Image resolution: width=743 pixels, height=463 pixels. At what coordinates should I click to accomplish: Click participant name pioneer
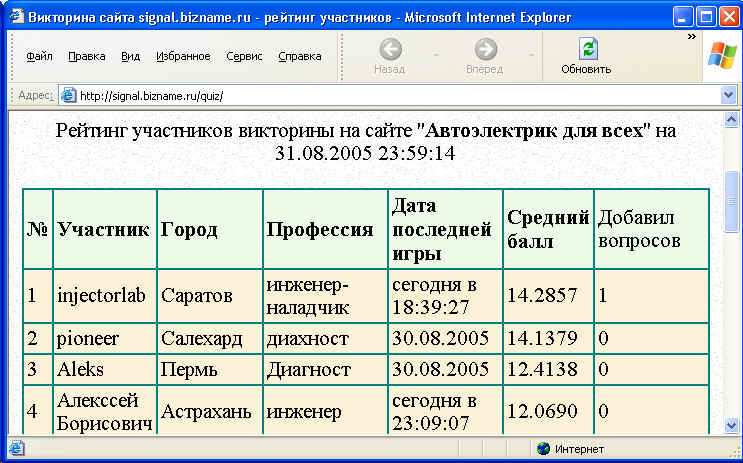(88, 338)
